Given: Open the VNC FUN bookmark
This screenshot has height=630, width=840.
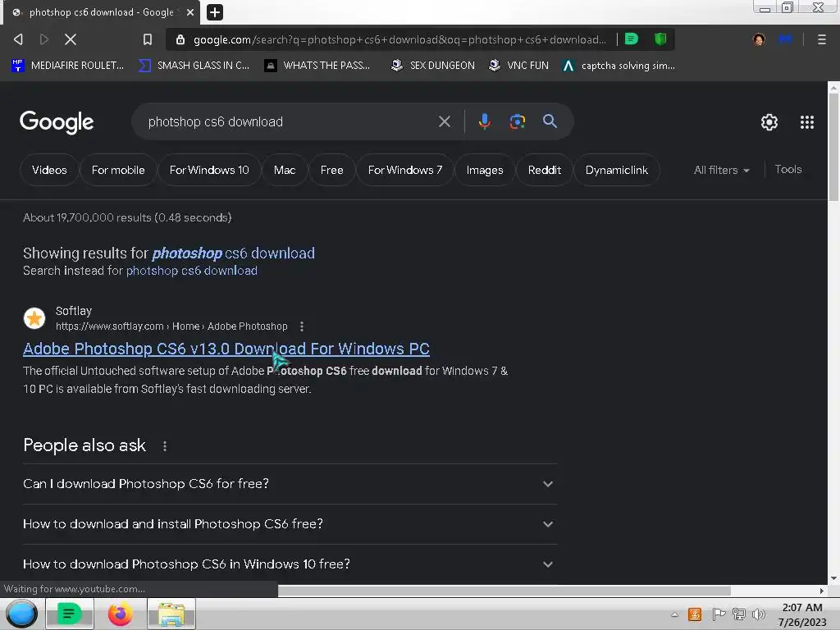Looking at the screenshot, I should (518, 66).
